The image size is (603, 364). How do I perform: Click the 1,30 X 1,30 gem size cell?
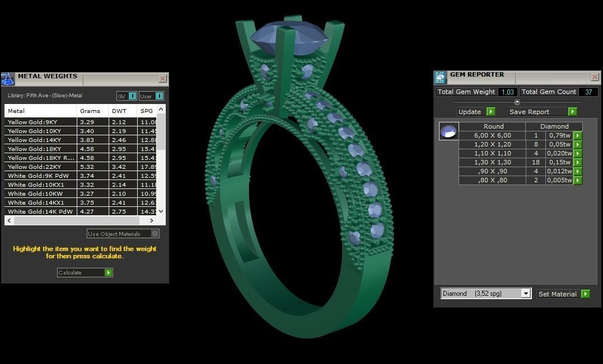(x=492, y=162)
